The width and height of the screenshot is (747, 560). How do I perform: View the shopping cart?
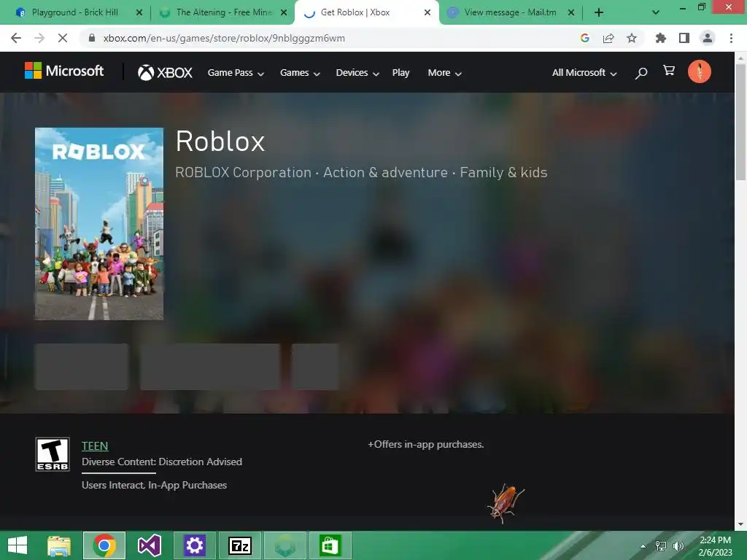669,71
